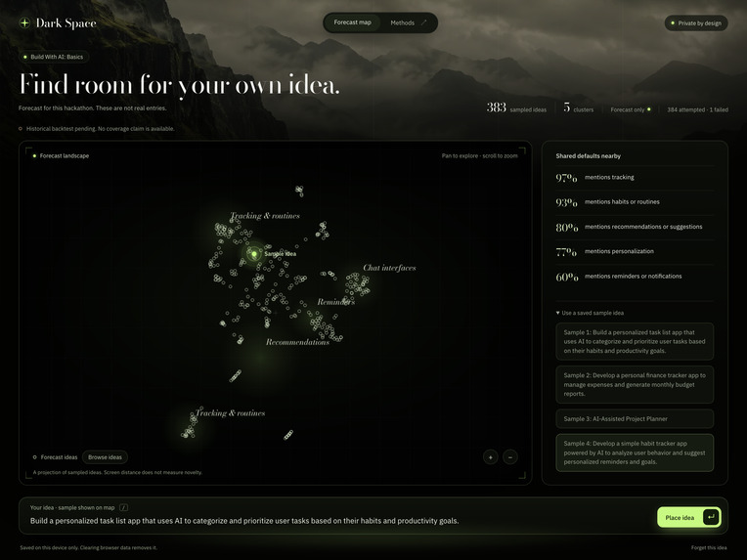Choose Sample 1 personalized task list idea
The height and width of the screenshot is (560, 747).
(x=635, y=341)
